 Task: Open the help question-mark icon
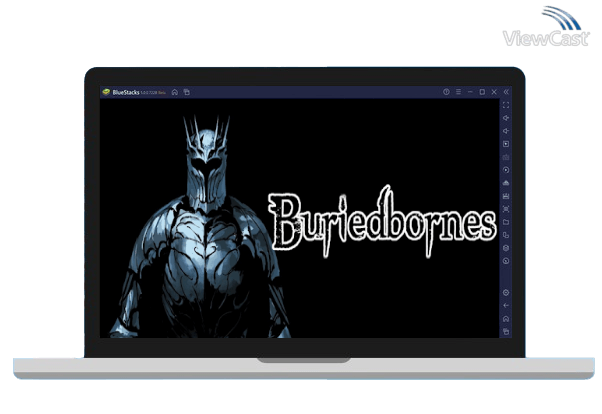click(x=446, y=92)
